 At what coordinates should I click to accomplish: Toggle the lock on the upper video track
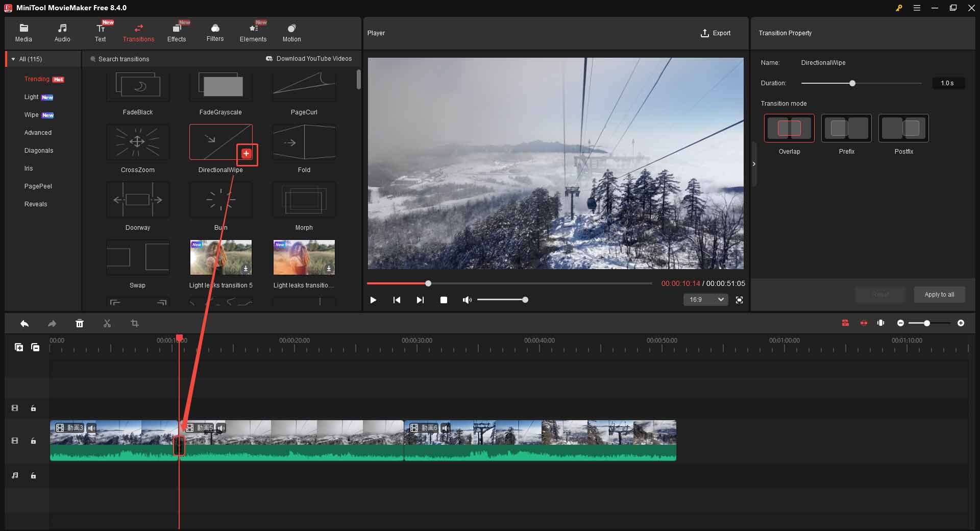click(x=33, y=408)
